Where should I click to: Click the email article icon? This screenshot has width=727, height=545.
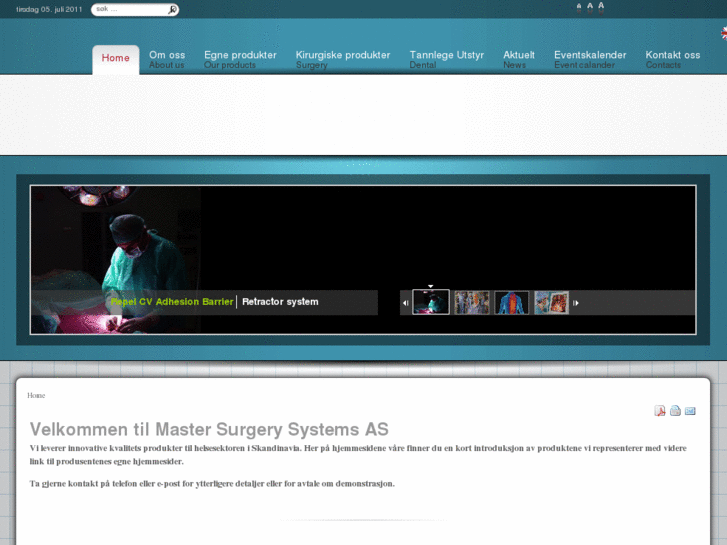coord(690,411)
